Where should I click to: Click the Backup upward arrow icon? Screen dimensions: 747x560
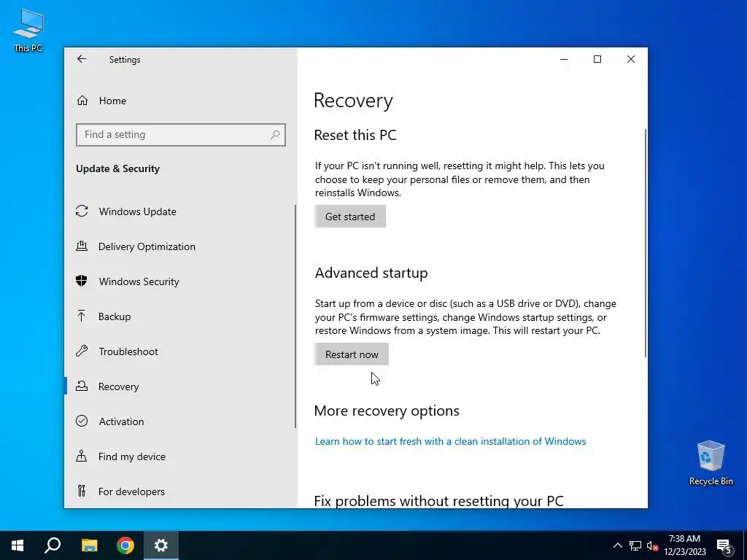click(82, 316)
